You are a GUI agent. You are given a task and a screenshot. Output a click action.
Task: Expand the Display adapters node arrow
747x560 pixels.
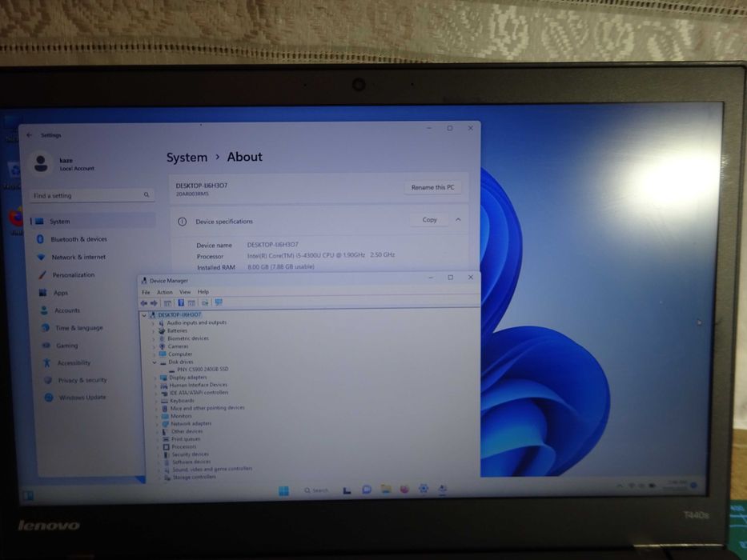click(155, 378)
